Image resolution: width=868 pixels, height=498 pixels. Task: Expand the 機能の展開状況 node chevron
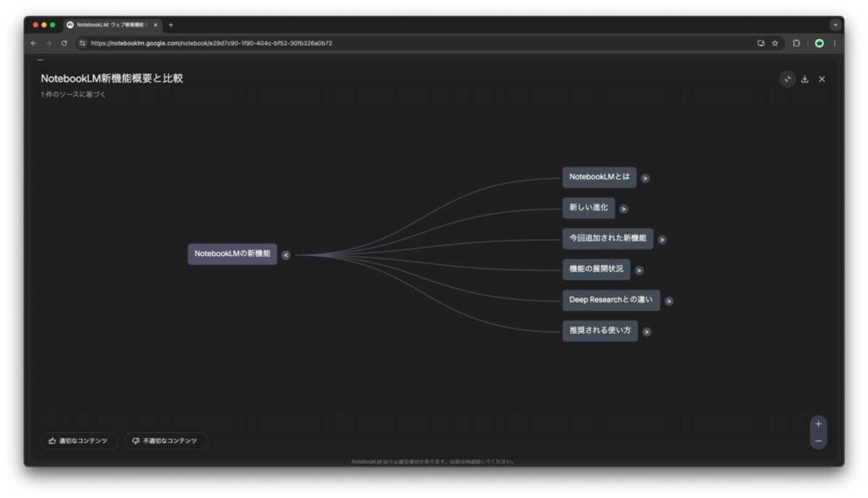click(639, 270)
